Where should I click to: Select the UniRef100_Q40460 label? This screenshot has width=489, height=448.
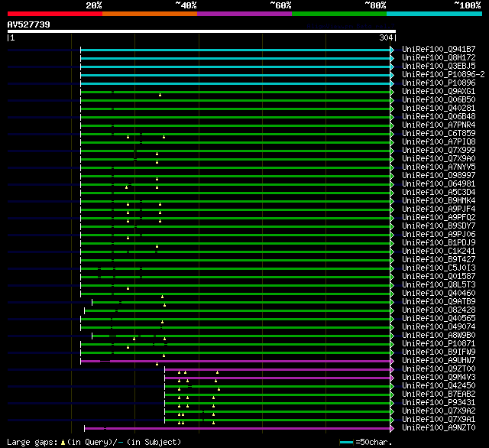click(439, 294)
